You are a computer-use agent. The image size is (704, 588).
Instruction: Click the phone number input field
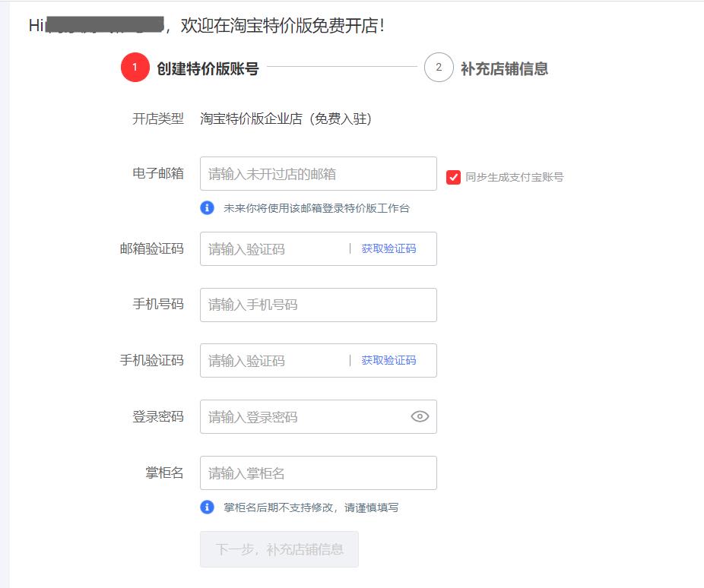pos(319,305)
